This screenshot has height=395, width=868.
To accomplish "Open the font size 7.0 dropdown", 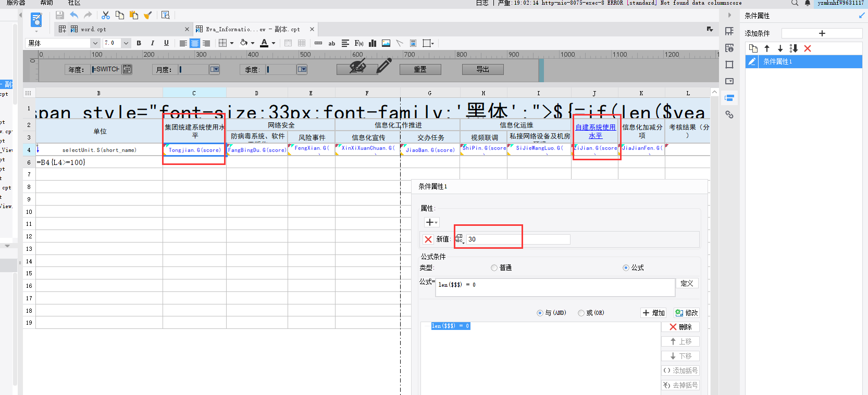I will [x=126, y=43].
